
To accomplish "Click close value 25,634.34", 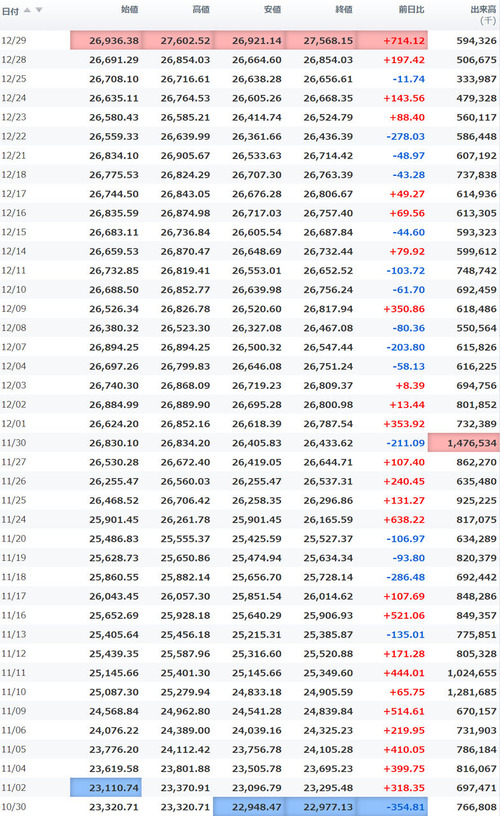I will click(328, 558).
